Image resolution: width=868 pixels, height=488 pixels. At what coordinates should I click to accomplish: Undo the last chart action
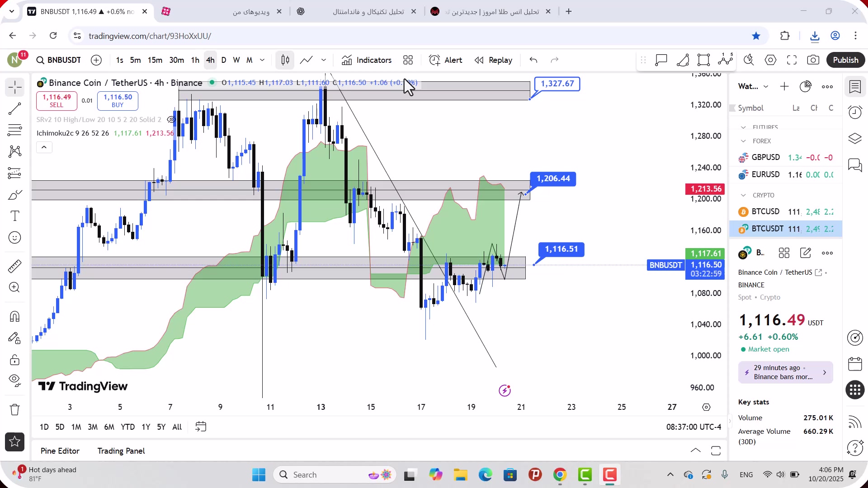tap(533, 60)
